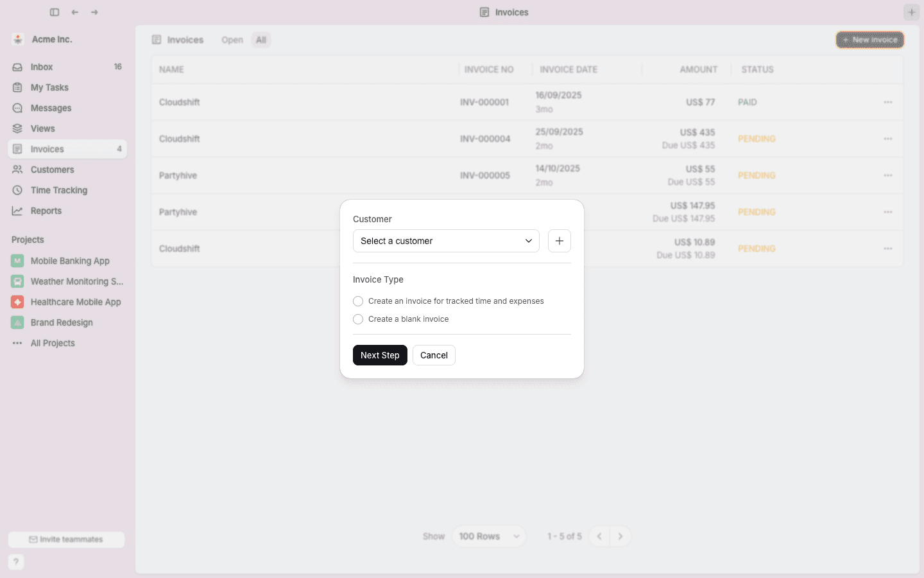
Task: Open Messages in the sidebar
Action: click(x=67, y=108)
